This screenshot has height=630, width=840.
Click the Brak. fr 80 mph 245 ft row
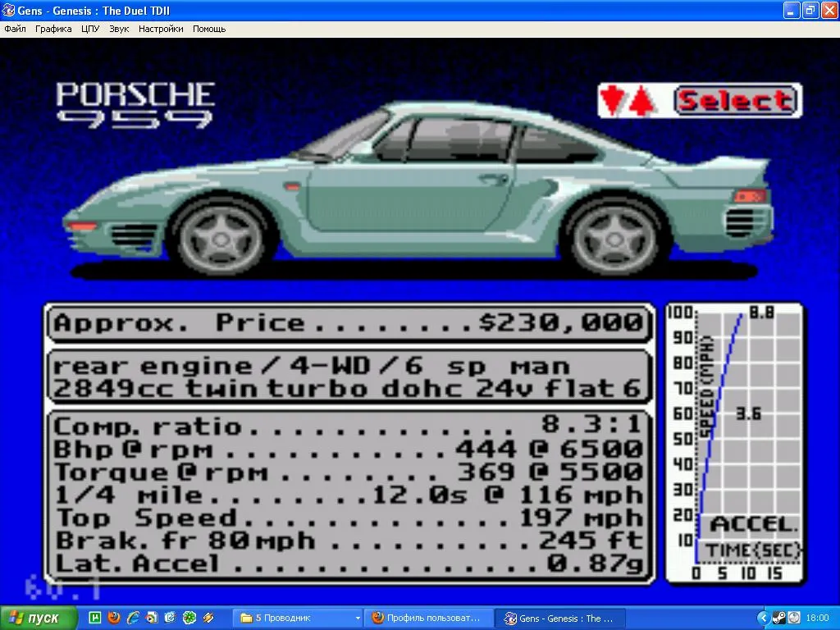pyautogui.click(x=348, y=541)
